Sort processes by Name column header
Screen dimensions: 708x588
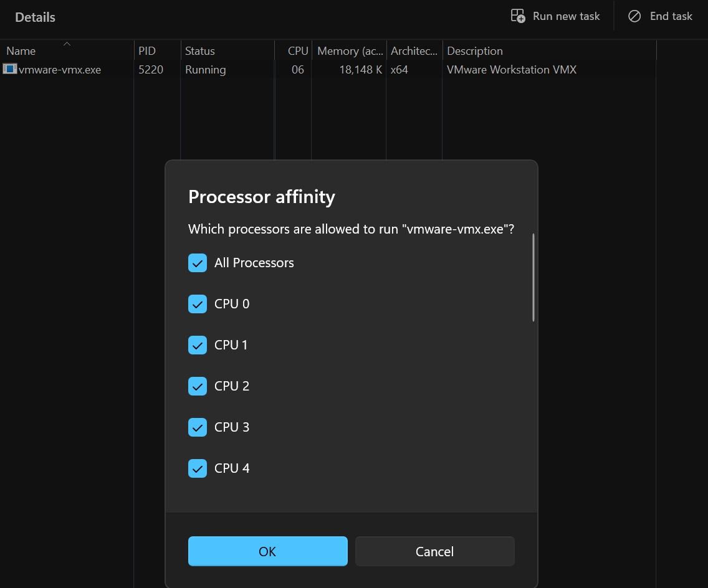click(x=21, y=51)
